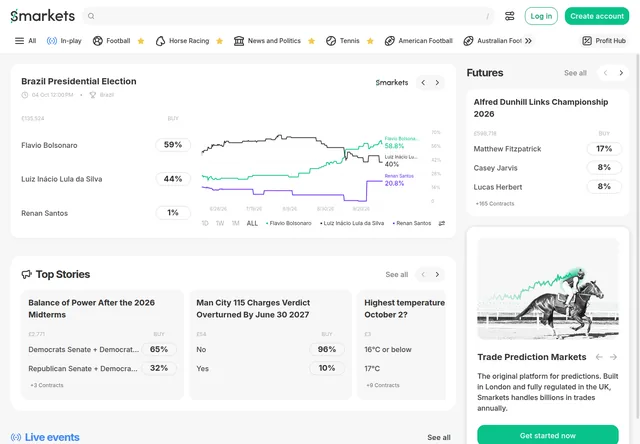640x444 pixels.
Task: Go to next featured market in Brazil card
Action: 437,82
